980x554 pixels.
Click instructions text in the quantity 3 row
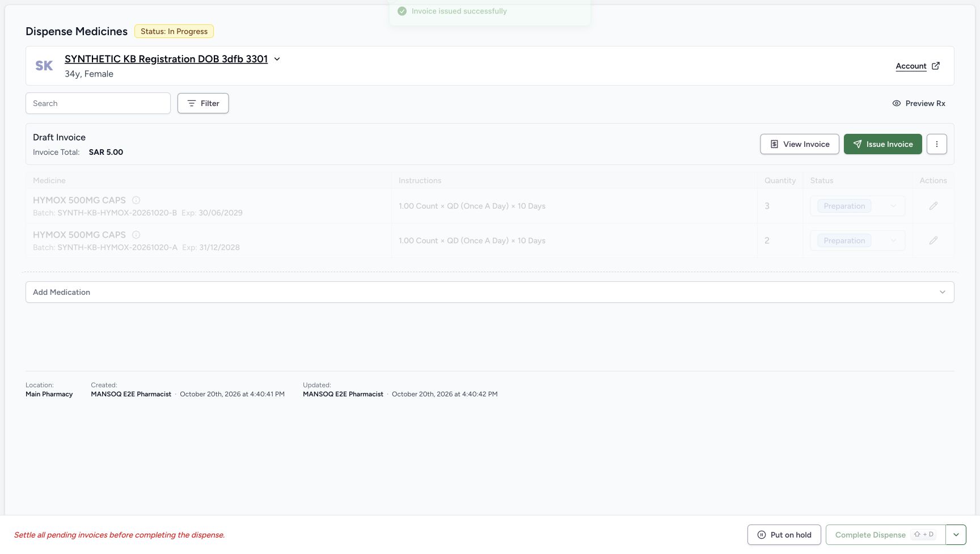click(x=472, y=206)
